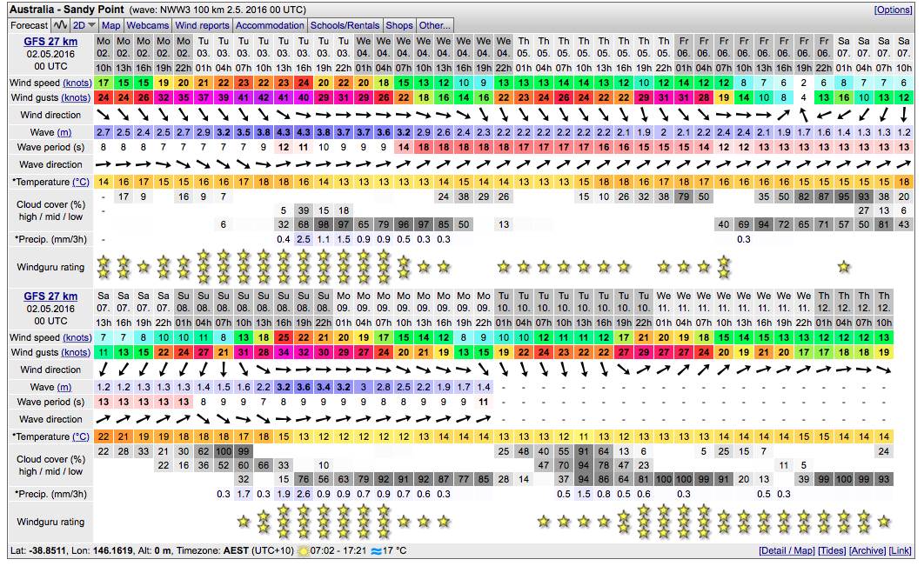This screenshot has height=566, width=924.
Task: Select the Forecast tab
Action: 30,25
